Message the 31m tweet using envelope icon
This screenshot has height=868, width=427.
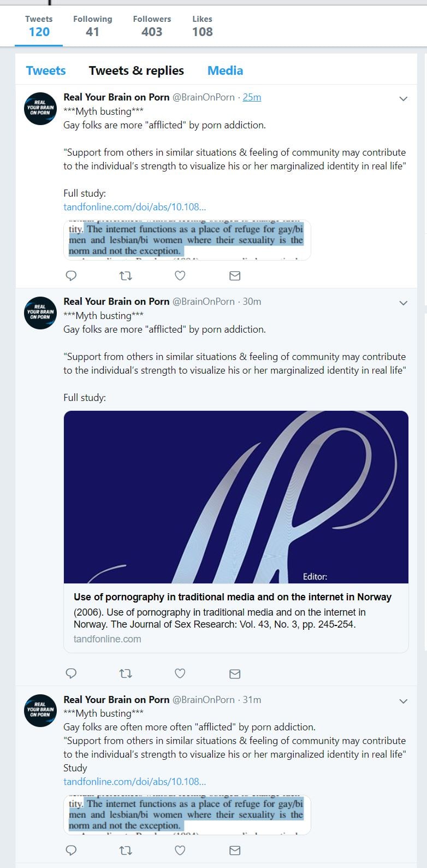(235, 851)
